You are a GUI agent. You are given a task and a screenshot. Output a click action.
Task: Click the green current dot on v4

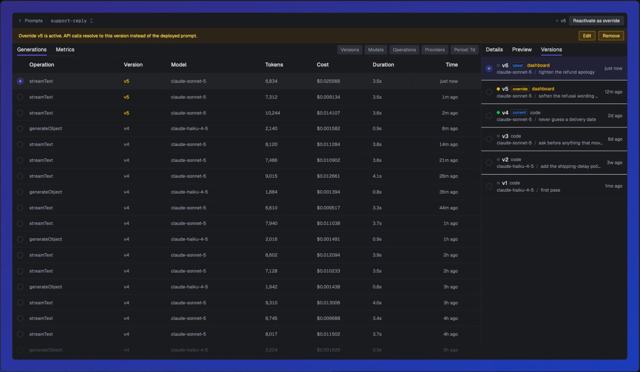pyautogui.click(x=498, y=113)
